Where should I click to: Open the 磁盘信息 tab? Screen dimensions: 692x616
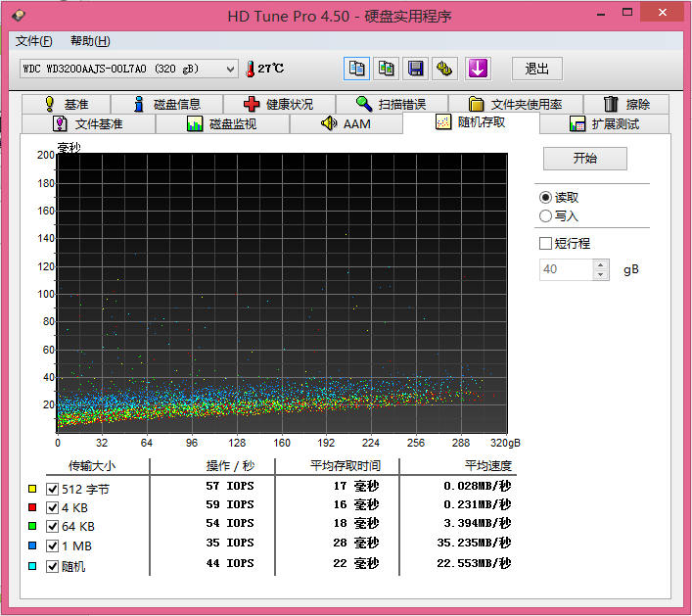[166, 104]
